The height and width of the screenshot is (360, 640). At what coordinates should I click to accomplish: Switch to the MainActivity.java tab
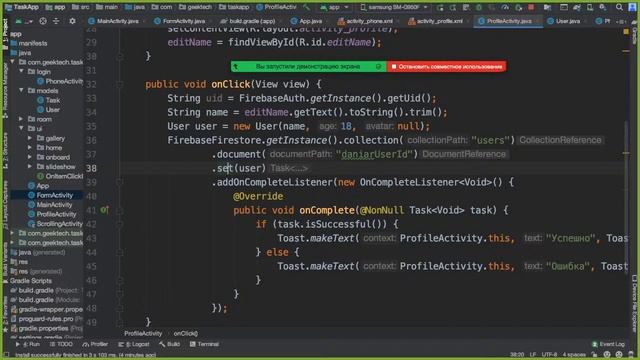(113, 21)
